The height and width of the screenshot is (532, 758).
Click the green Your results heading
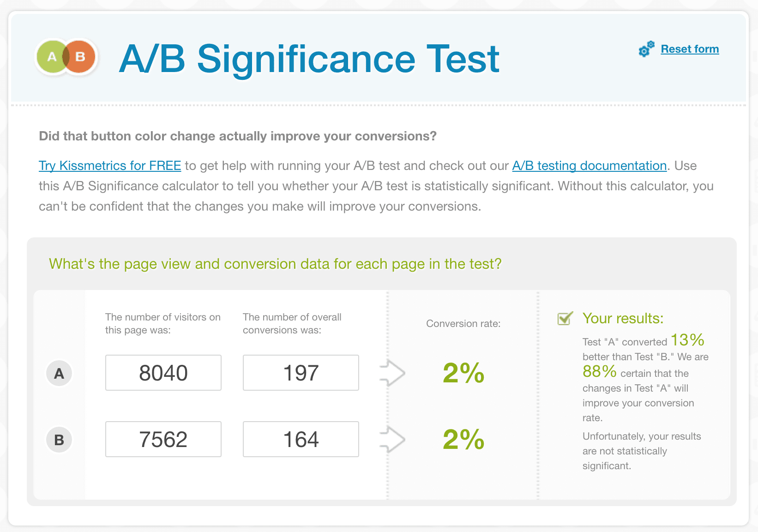(623, 318)
